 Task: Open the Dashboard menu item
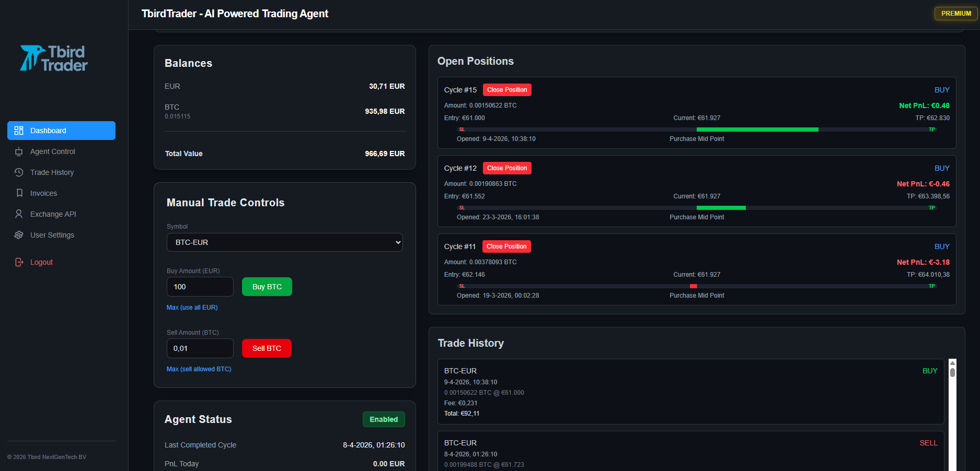click(61, 131)
